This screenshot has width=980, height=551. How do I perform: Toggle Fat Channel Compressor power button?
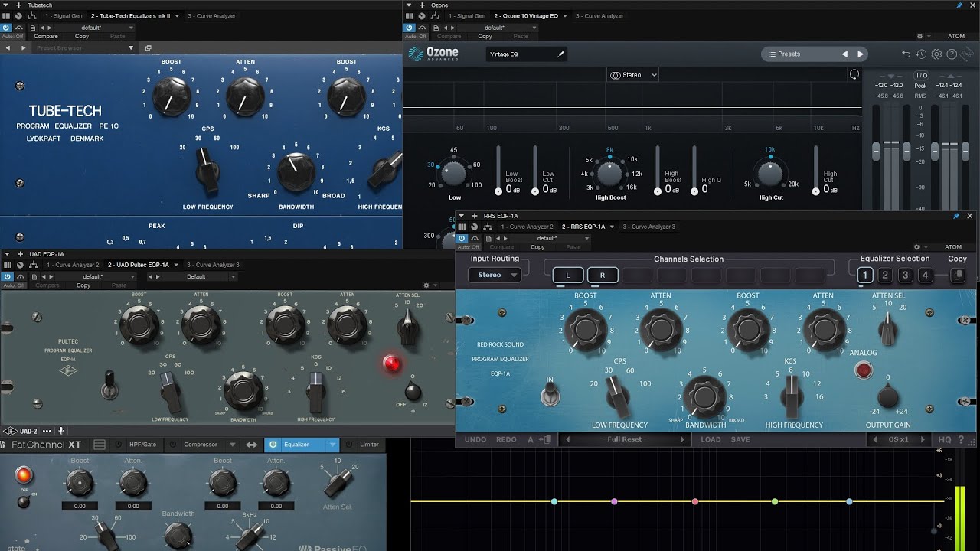pyautogui.click(x=173, y=445)
